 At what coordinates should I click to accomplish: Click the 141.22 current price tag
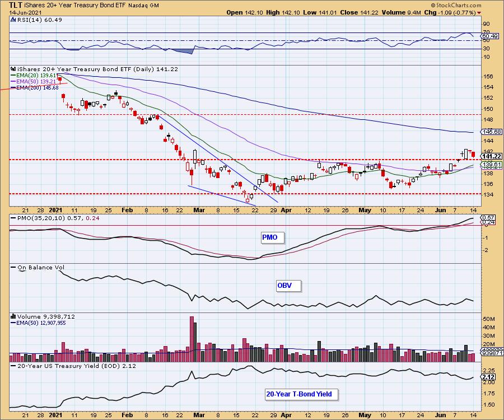[x=492, y=156]
